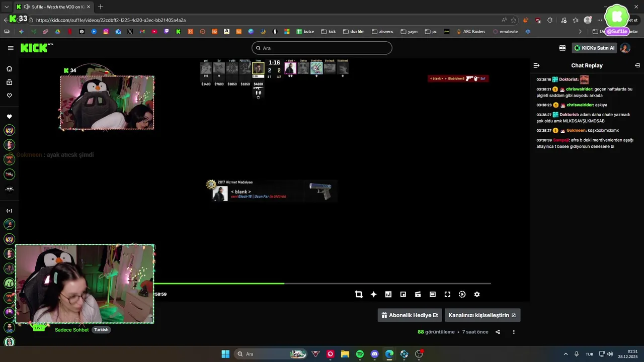Open the dizi film bookmarks folder

point(354,31)
